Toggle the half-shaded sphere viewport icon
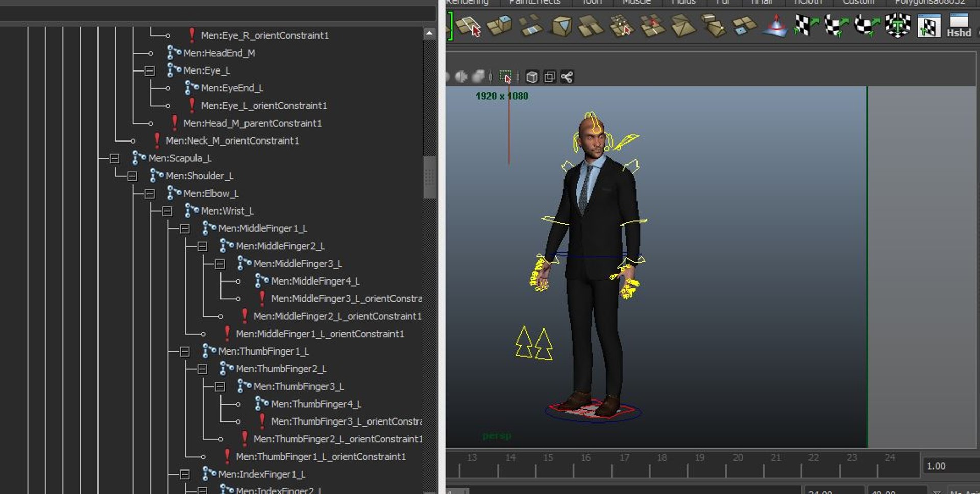Image resolution: width=980 pixels, height=494 pixels. (x=461, y=77)
